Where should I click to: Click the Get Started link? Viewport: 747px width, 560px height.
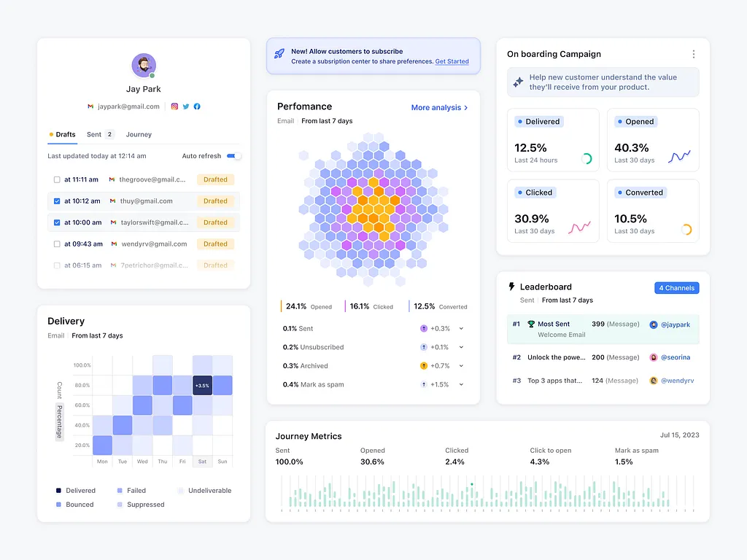[x=452, y=61]
